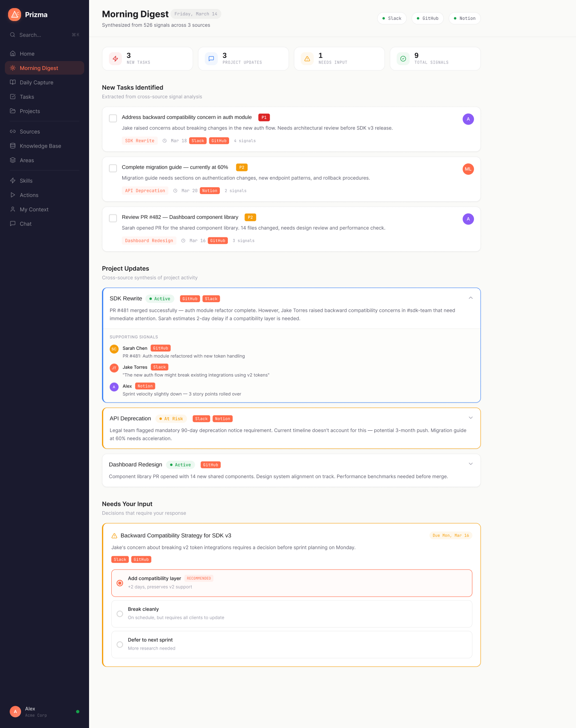
Task: Click the SDK Rewrite tag on first task
Action: 140,141
